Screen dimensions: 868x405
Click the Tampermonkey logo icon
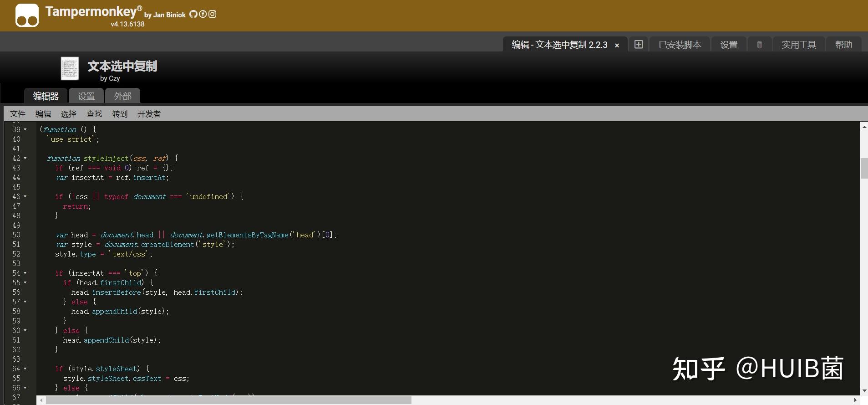[x=27, y=15]
